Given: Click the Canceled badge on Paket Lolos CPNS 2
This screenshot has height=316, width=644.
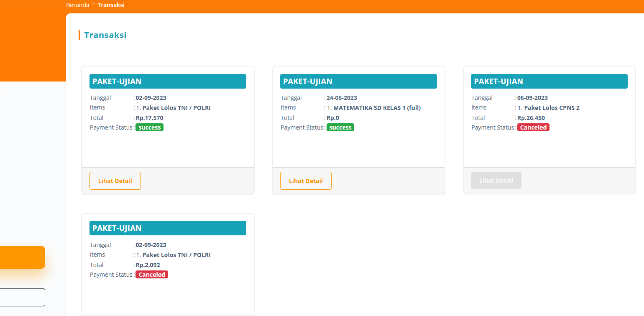Looking at the screenshot, I should 533,127.
